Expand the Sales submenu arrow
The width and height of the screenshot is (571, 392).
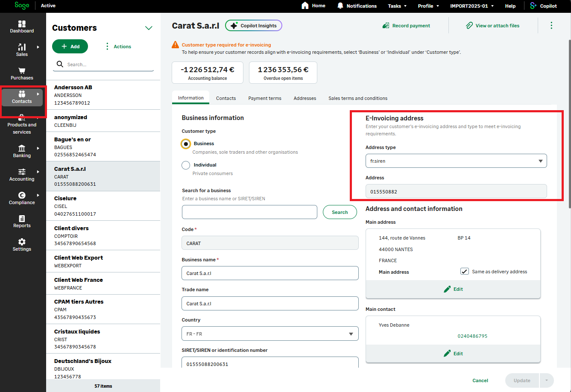pos(38,47)
